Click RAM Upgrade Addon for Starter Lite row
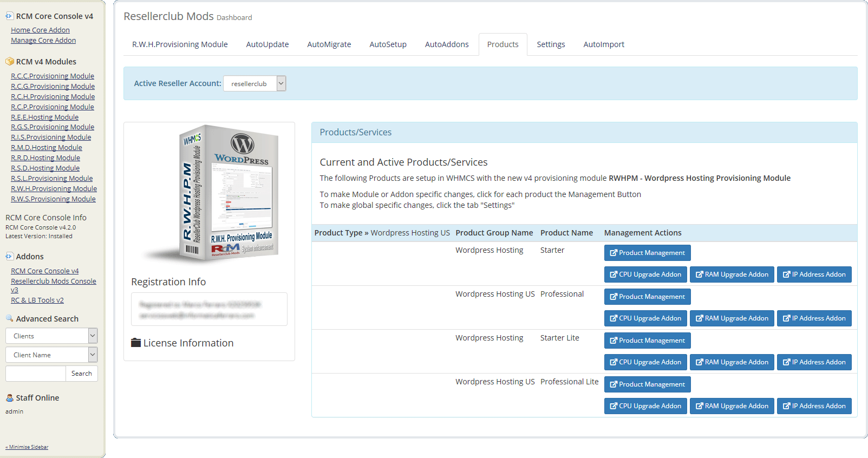The height and width of the screenshot is (458, 868). pos(732,362)
